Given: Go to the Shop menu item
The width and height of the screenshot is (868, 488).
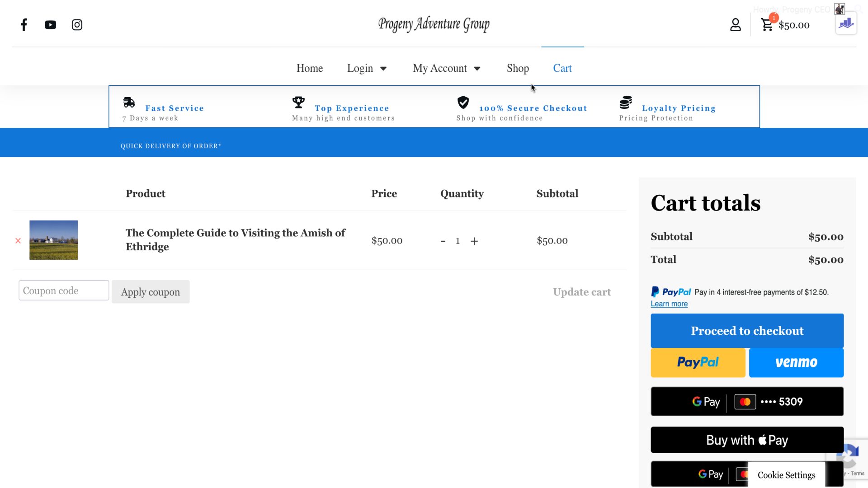Looking at the screenshot, I should click(x=518, y=68).
